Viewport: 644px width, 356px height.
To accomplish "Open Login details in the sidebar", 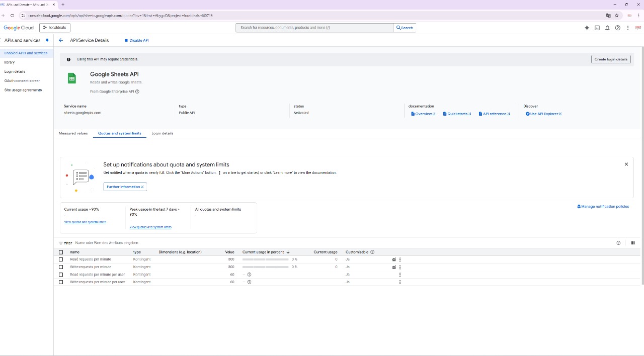I will 15,71.
